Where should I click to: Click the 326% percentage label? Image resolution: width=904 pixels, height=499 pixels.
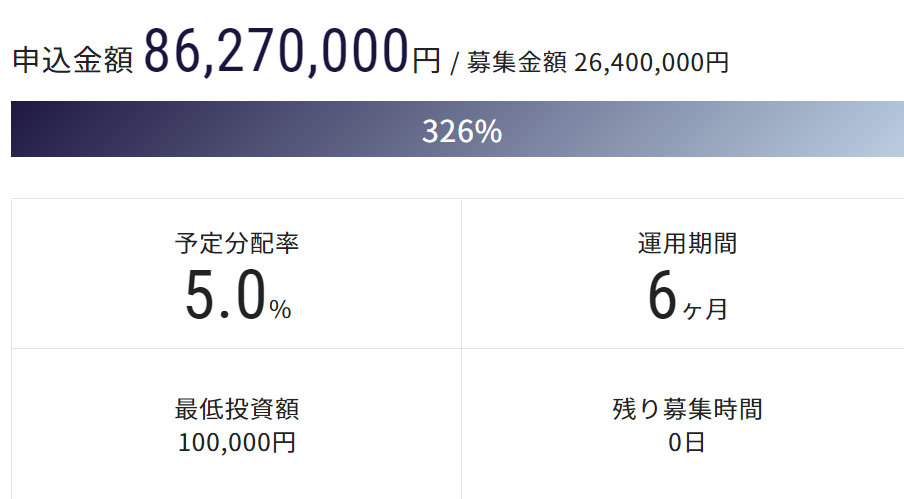pyautogui.click(x=461, y=131)
